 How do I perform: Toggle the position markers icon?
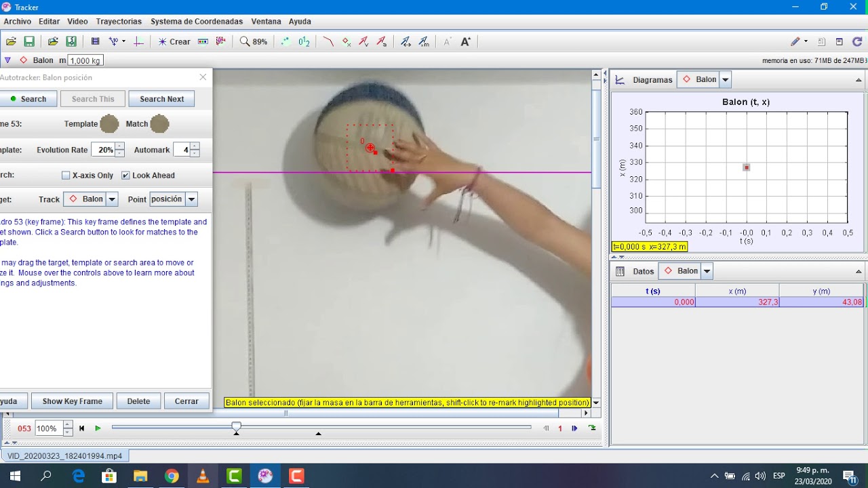pos(347,41)
